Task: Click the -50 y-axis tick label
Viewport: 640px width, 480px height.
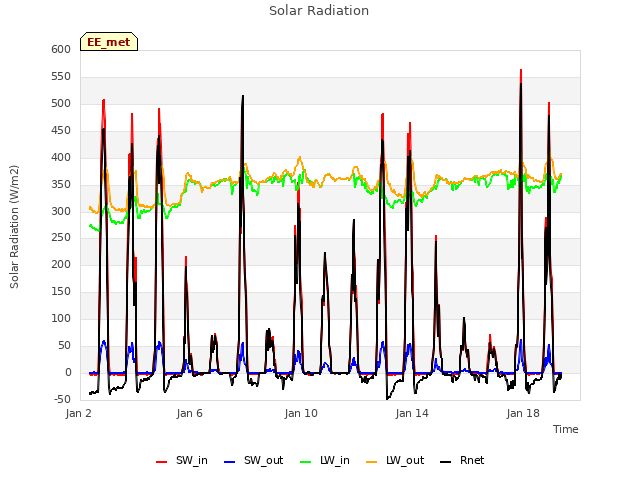Action: pos(62,399)
